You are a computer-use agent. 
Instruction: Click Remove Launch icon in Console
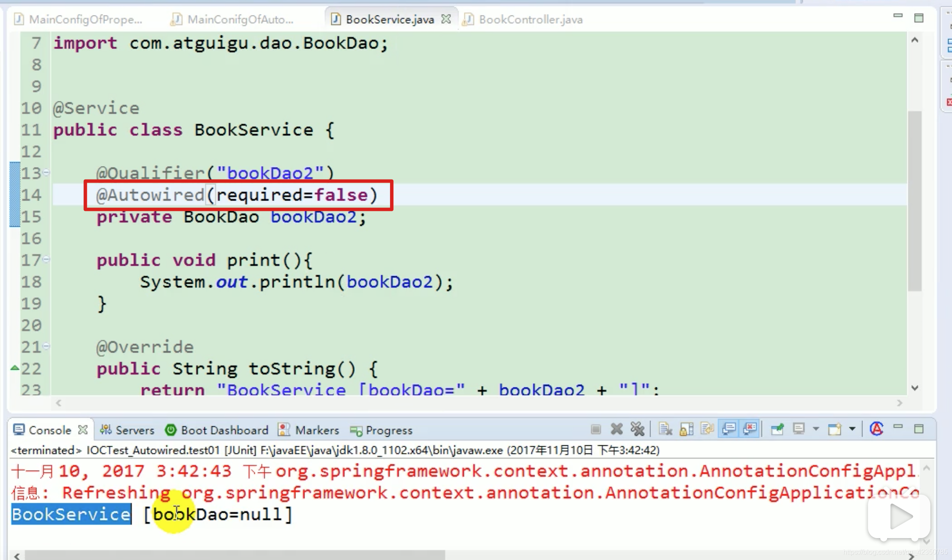pos(616,429)
